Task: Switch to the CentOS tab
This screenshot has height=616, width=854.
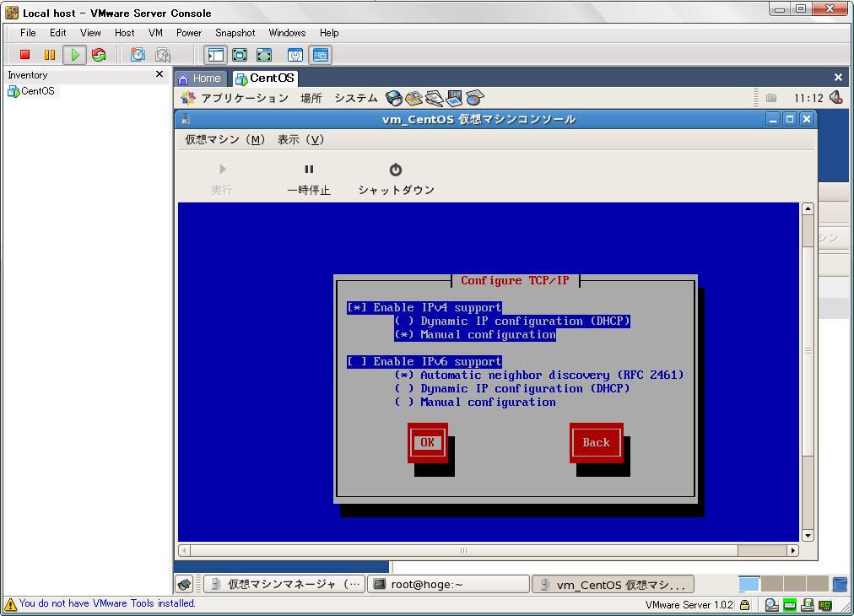Action: click(265, 78)
